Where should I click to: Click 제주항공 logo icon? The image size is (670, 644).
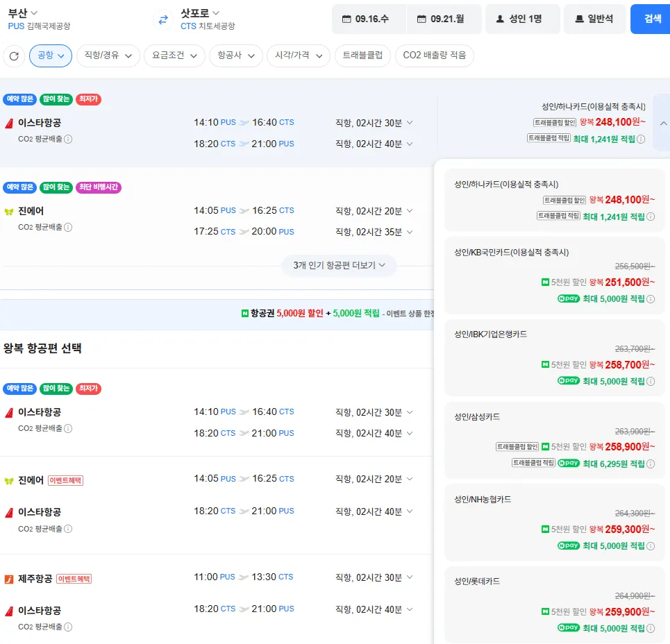point(9,579)
